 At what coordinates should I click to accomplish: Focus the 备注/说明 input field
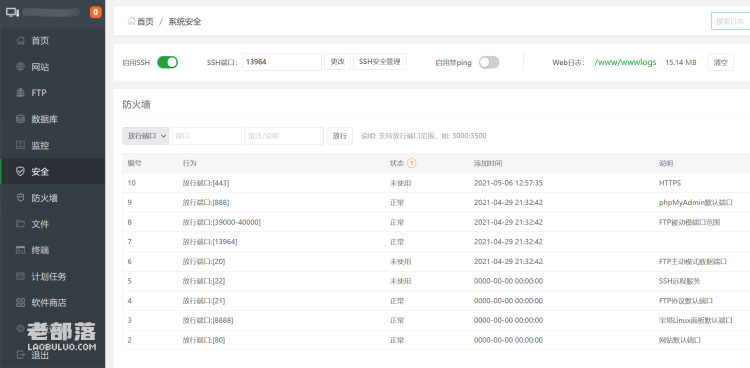click(x=284, y=136)
